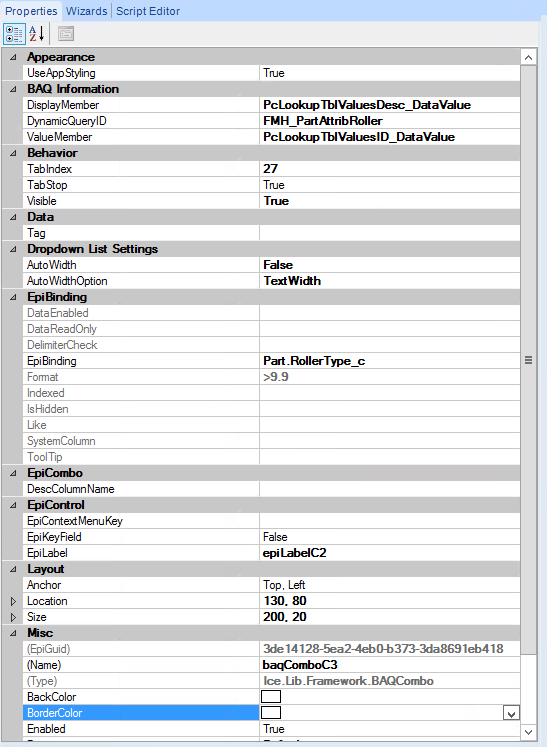Click the BackColor white swatch
Screen dimensions: 547x747
[271, 697]
